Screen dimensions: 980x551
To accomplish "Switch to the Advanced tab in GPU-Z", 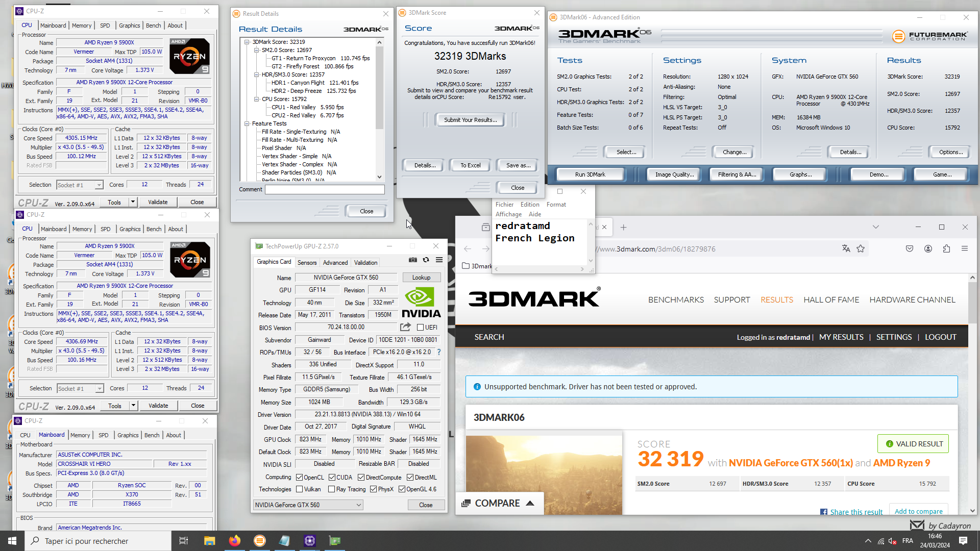I will (x=335, y=263).
